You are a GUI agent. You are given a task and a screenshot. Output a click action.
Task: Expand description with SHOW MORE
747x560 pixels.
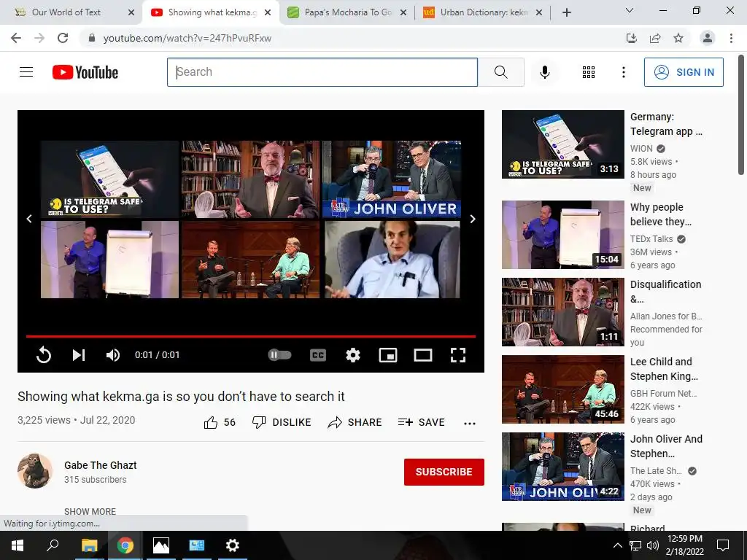[x=90, y=511]
